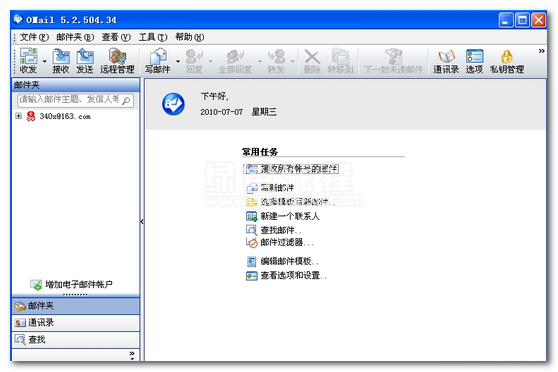Viewport: 558px width, 372px height.
Task: Select the 340x@163.com account
Action: coord(65,116)
